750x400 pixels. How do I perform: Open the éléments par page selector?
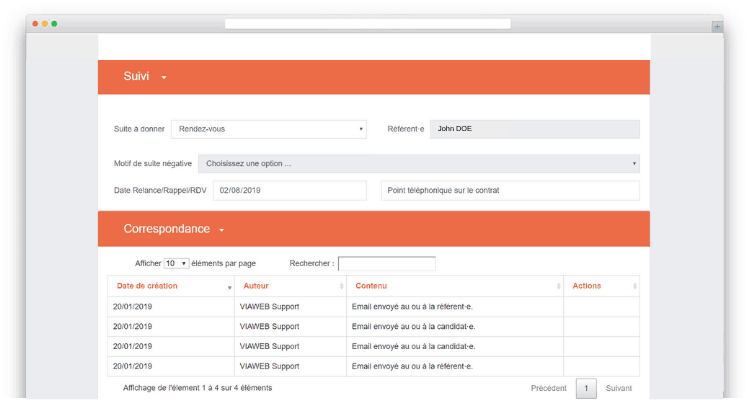[x=176, y=264]
